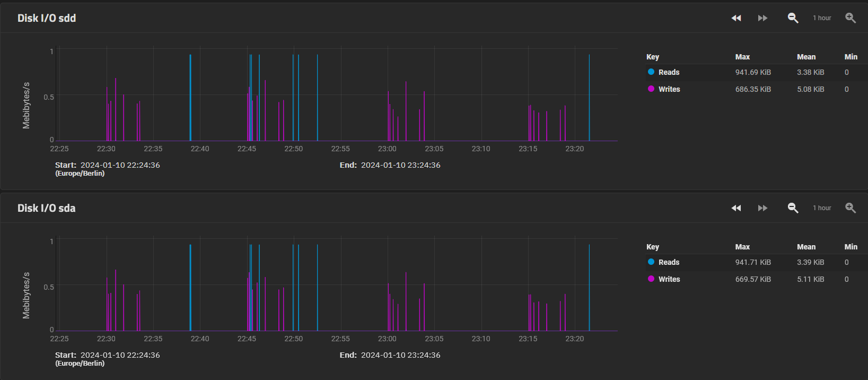The width and height of the screenshot is (868, 380).
Task: Fast-forward the Disk I/O sda chart
Action: 762,208
